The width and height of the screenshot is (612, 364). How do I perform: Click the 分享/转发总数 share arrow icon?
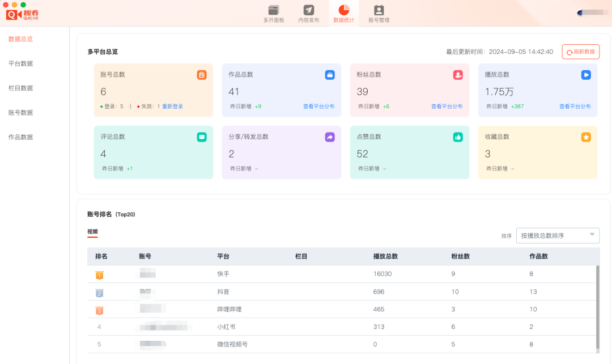tap(330, 137)
